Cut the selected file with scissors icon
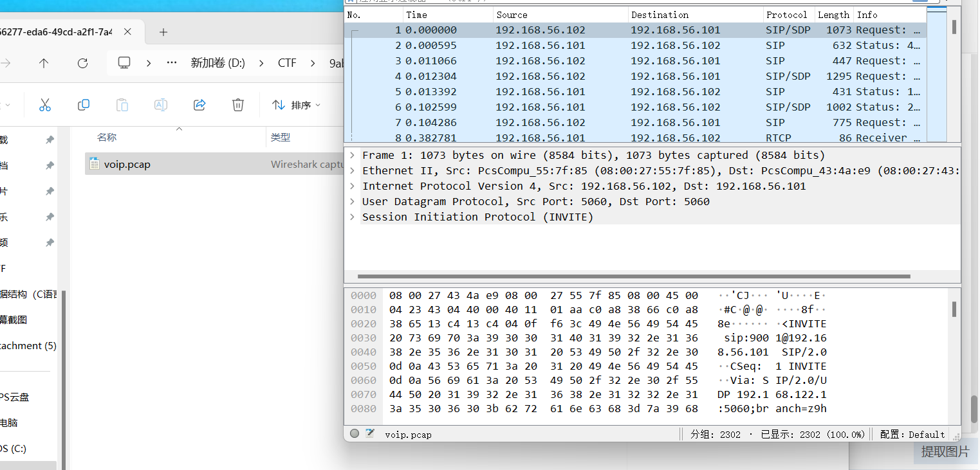The image size is (980, 470). 44,105
